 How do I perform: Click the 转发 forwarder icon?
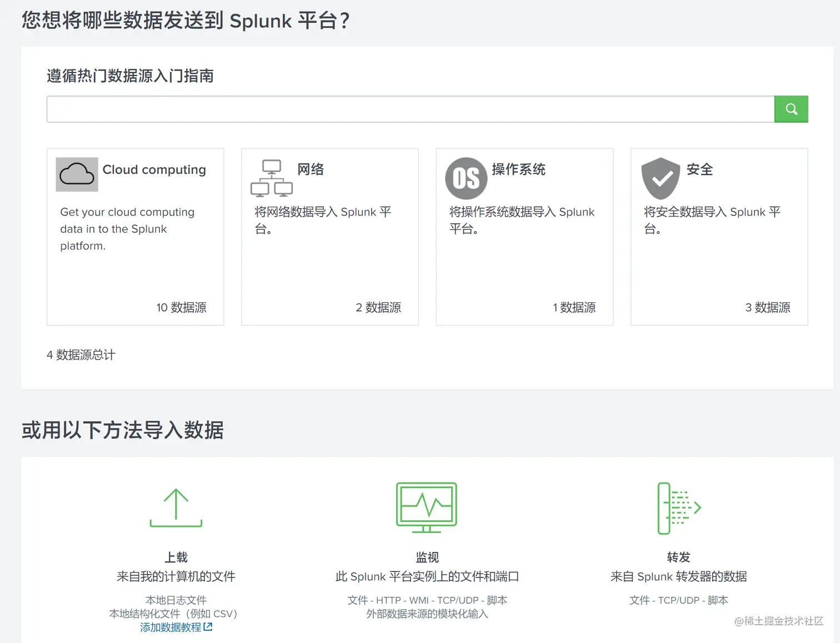(679, 508)
